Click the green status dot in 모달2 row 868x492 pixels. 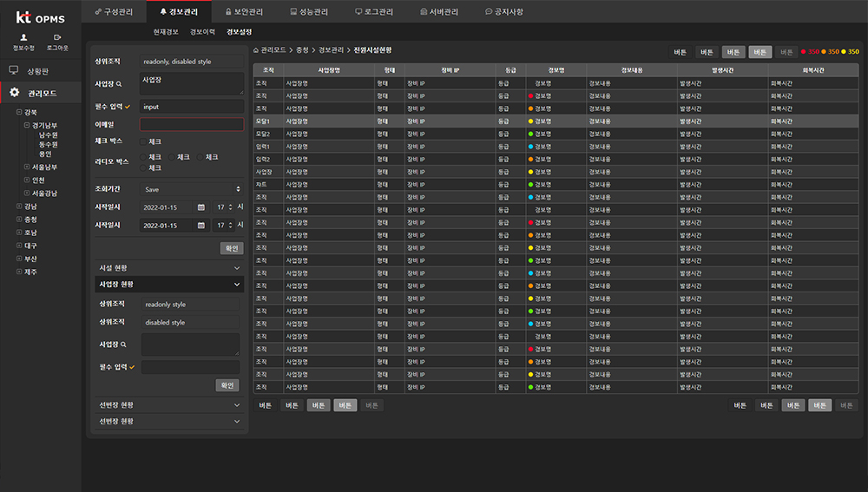tap(531, 134)
